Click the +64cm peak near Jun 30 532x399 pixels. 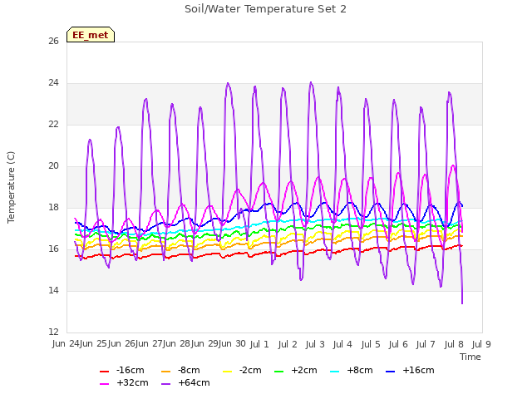tap(228, 83)
